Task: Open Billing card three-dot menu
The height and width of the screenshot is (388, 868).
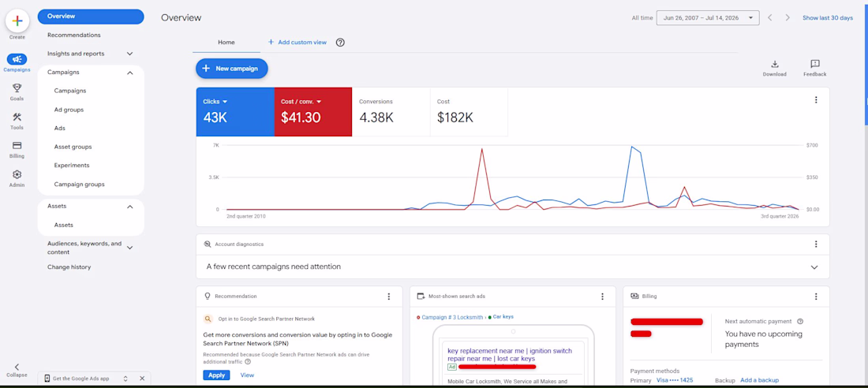Action: coord(815,296)
